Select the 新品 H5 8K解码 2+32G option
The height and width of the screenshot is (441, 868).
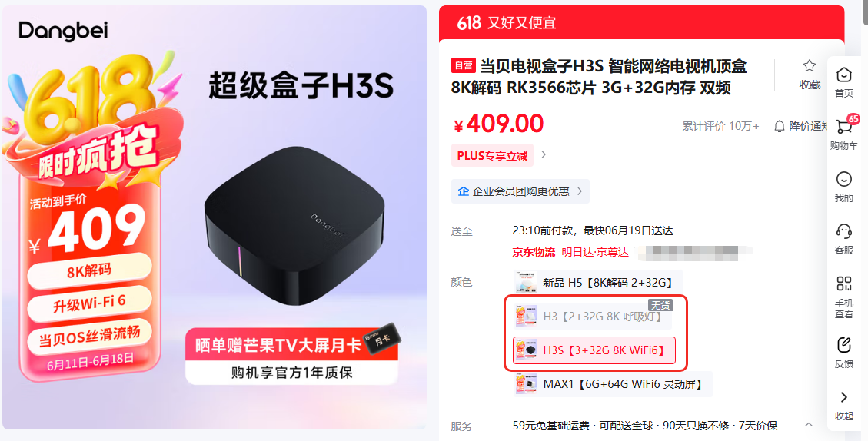click(x=597, y=283)
